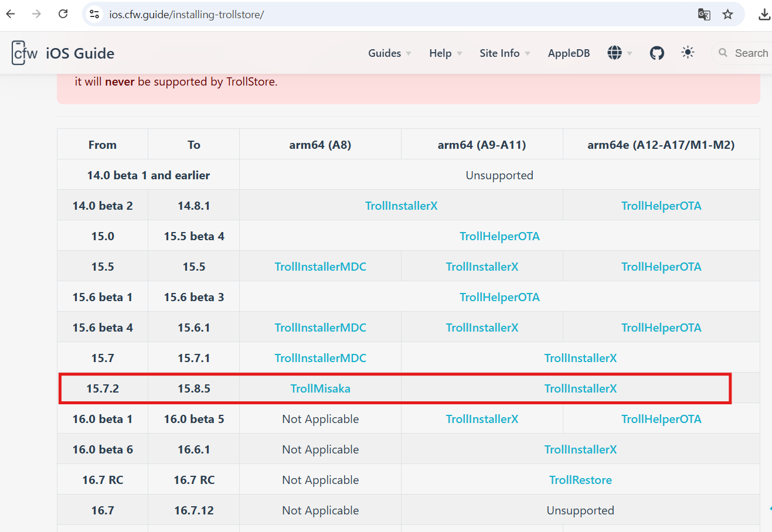Viewport: 772px width, 532px height.
Task: Click the search magnifier icon
Action: coord(723,53)
